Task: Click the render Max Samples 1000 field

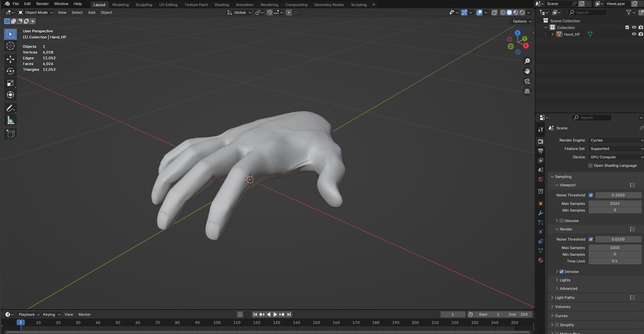Action: click(x=615, y=248)
